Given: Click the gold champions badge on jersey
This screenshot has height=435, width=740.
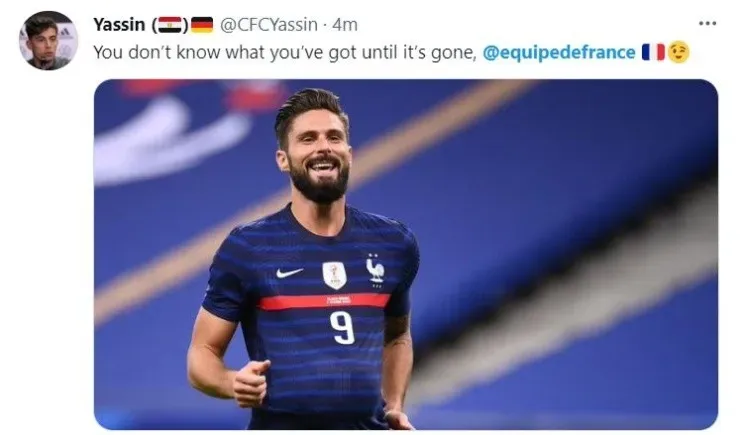Looking at the screenshot, I should tap(334, 275).
